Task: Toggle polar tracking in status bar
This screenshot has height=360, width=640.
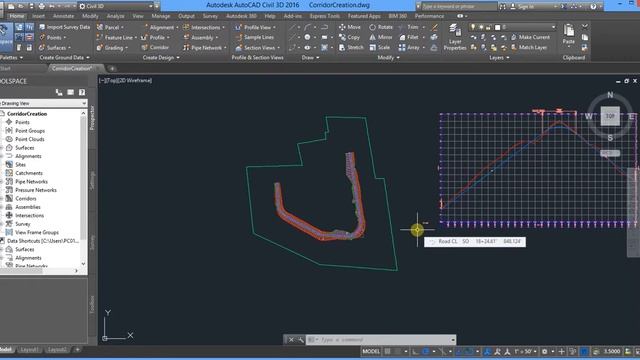Action: [x=426, y=351]
